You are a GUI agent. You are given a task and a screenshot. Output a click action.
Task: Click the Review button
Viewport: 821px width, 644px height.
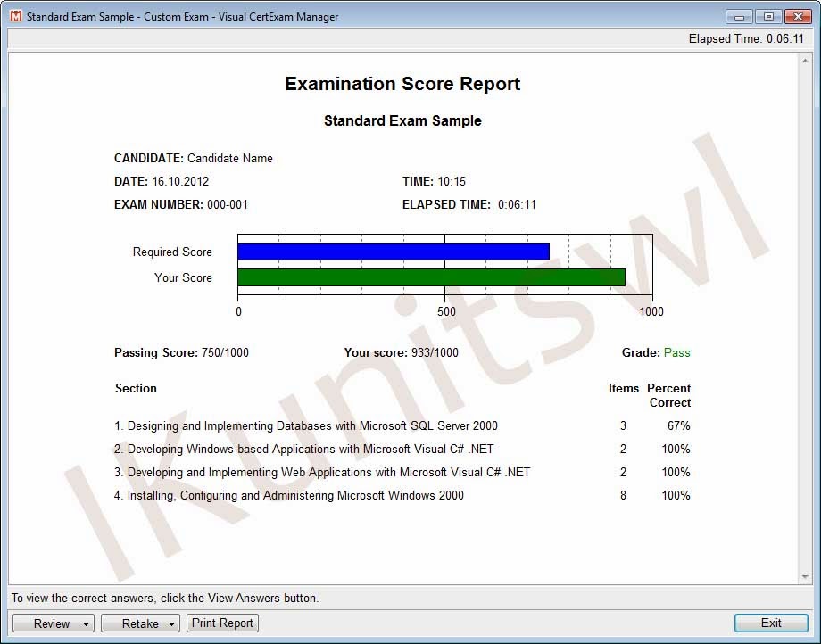[x=46, y=623]
